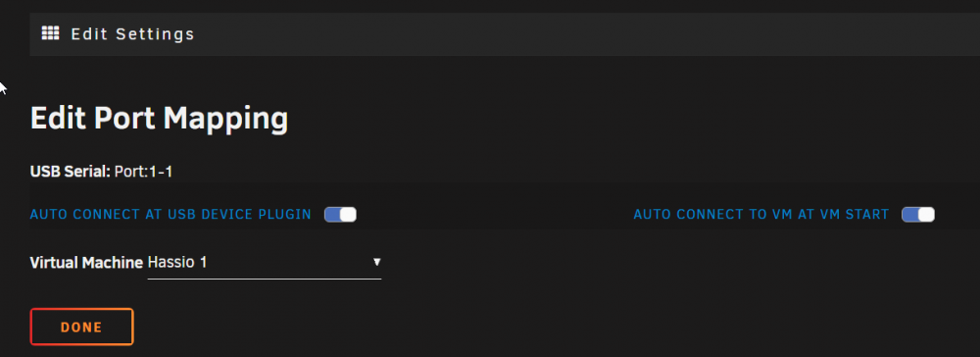Click the white knob of the VM start switch

click(x=926, y=215)
